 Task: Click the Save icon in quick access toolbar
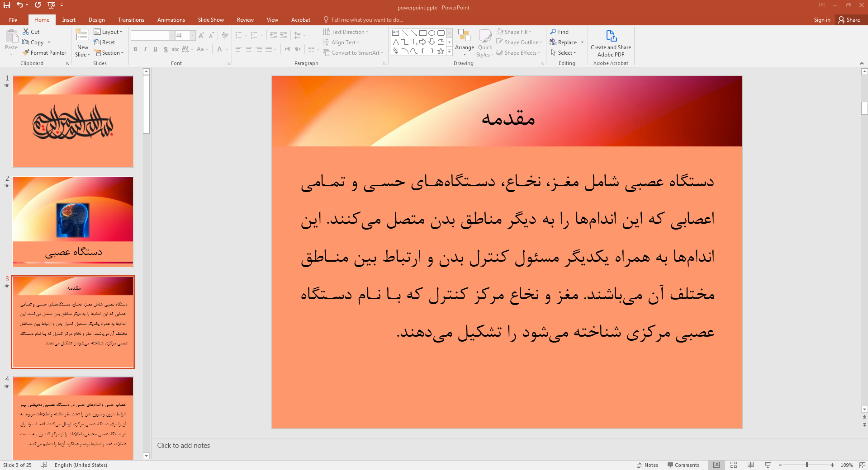coord(7,5)
